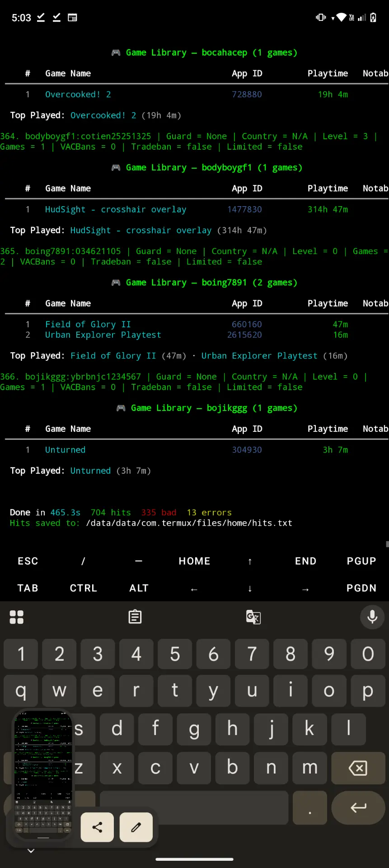
Task: Select Field of Glory II row name
Action: pos(88,324)
